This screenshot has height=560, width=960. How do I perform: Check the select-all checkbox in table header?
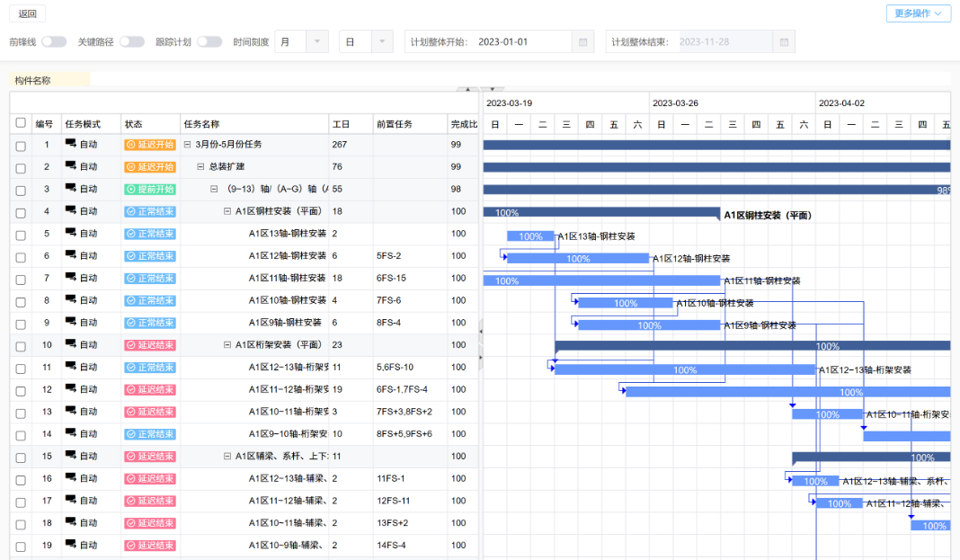(x=21, y=123)
